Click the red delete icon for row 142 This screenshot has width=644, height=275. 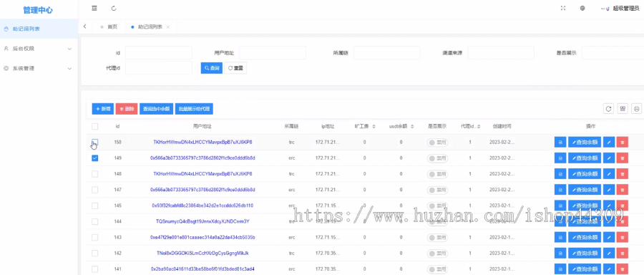(x=623, y=254)
